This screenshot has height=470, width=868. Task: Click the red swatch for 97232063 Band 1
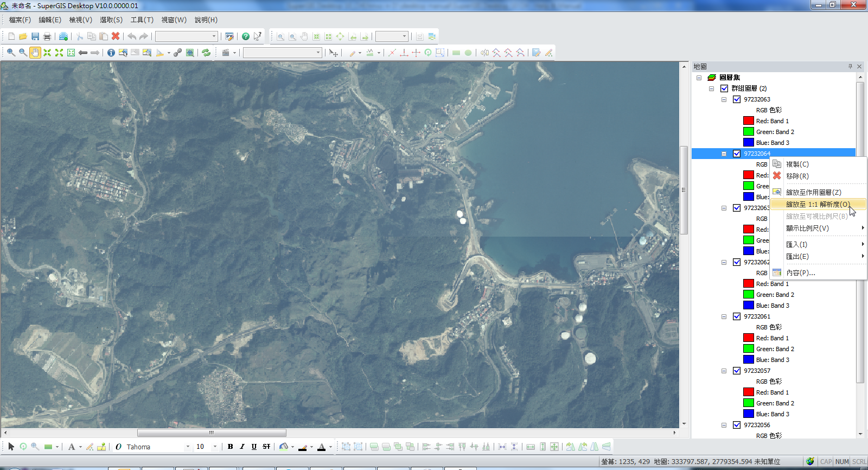pyautogui.click(x=749, y=121)
